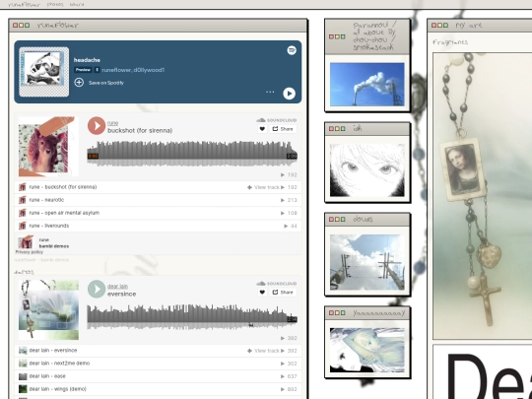532x399 pixels.
Task: Click the SoundCloud logo in the rune player
Action: pyautogui.click(x=277, y=120)
